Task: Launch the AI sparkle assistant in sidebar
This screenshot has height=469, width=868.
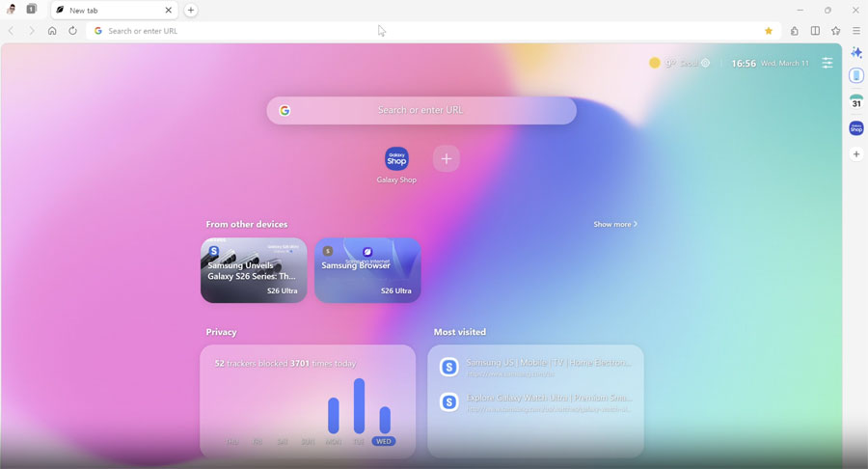Action: [856, 53]
